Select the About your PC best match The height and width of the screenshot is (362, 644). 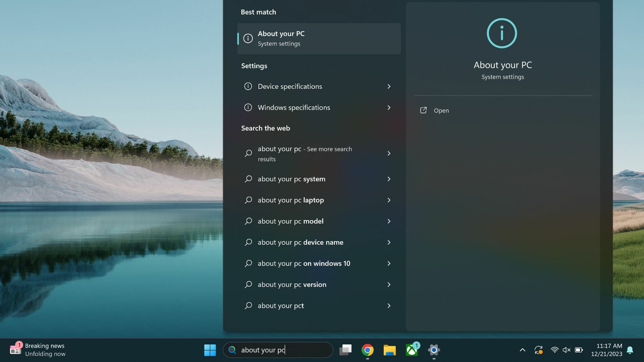(x=319, y=38)
